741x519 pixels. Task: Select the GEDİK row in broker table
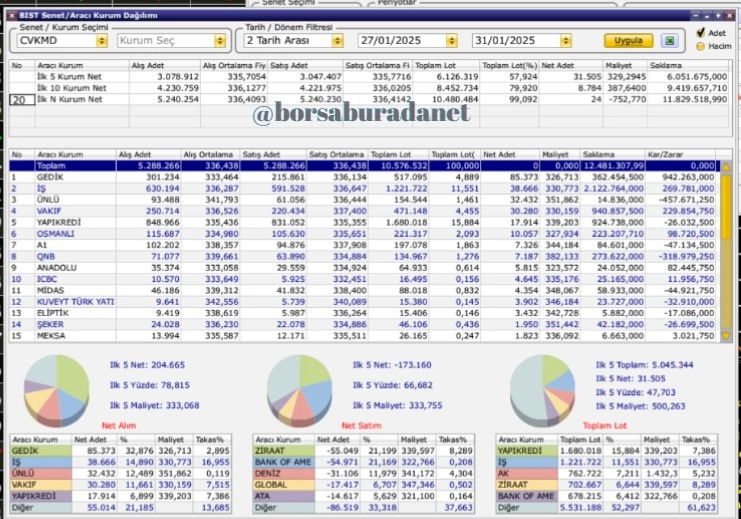[364, 177]
